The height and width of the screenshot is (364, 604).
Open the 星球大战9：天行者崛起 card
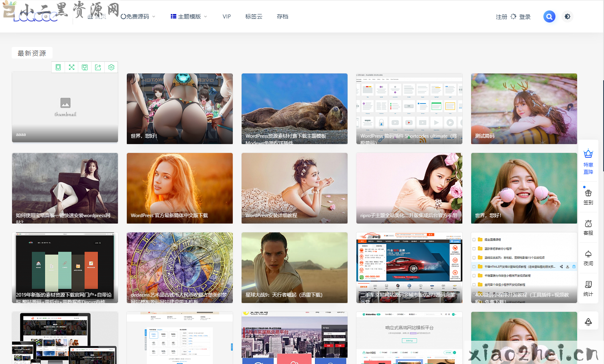coord(295,268)
